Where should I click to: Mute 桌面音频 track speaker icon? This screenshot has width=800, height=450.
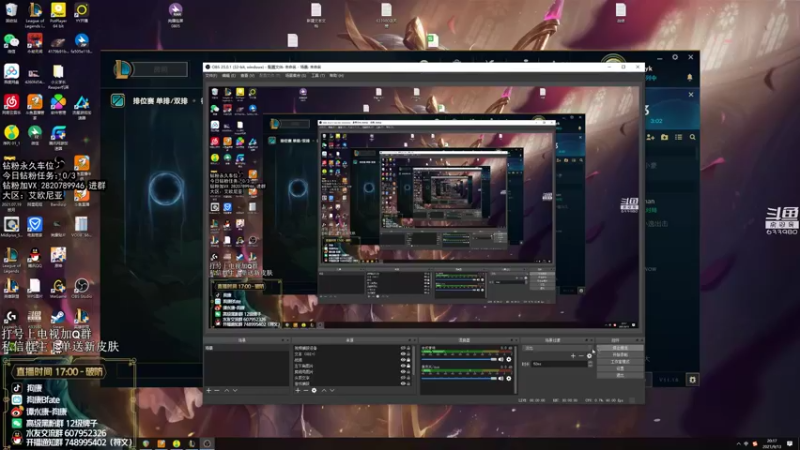click(x=501, y=359)
